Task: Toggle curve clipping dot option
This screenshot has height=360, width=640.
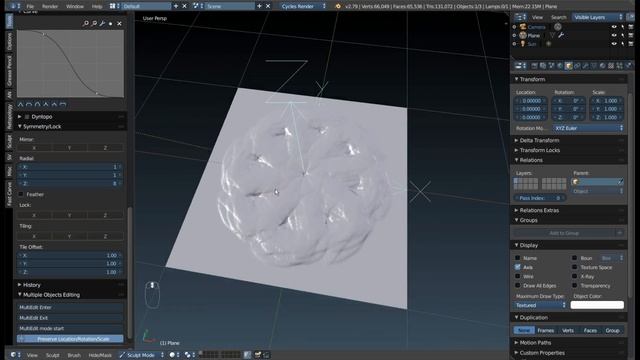Action: [111, 24]
